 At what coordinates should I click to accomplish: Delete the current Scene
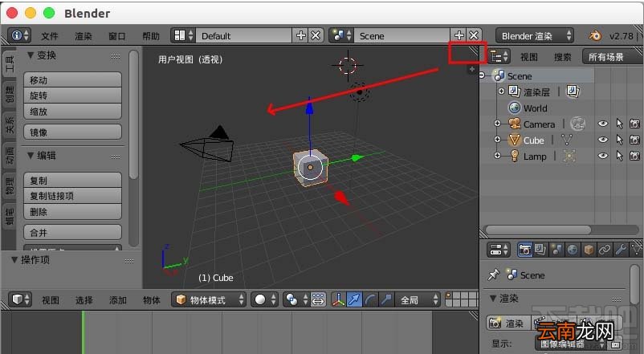pos(474,36)
